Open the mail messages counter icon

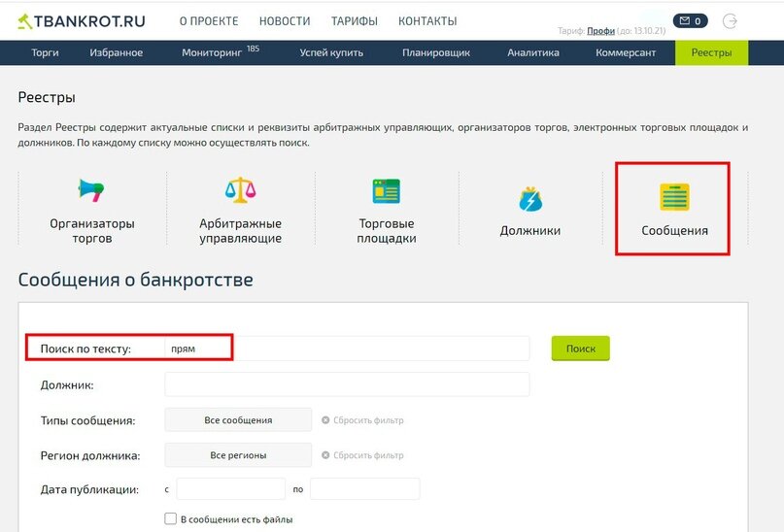(x=690, y=21)
